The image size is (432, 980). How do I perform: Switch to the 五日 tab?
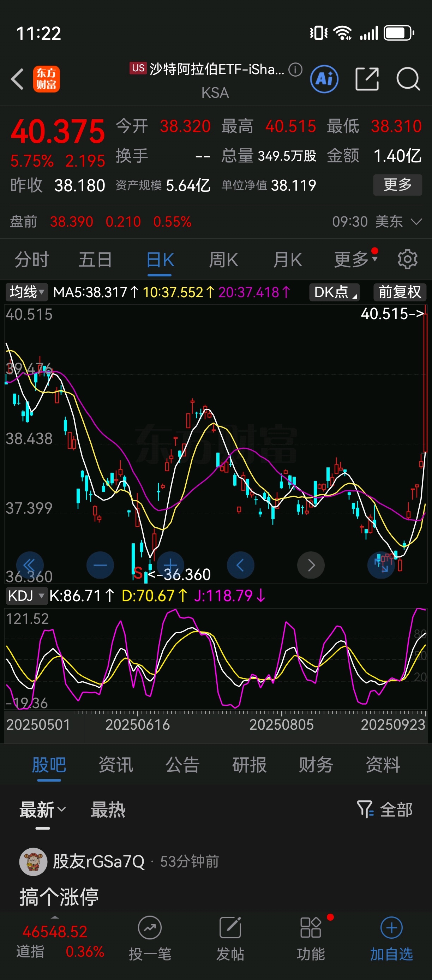coord(95,259)
